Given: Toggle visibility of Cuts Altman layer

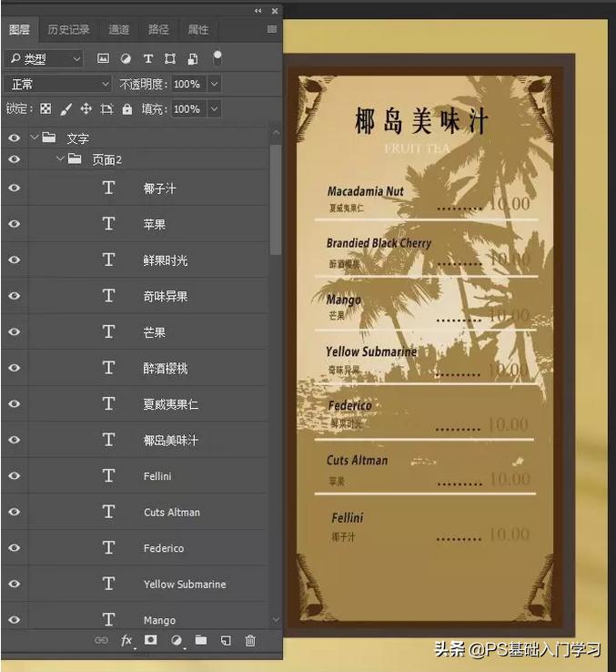Looking at the screenshot, I should [x=15, y=512].
